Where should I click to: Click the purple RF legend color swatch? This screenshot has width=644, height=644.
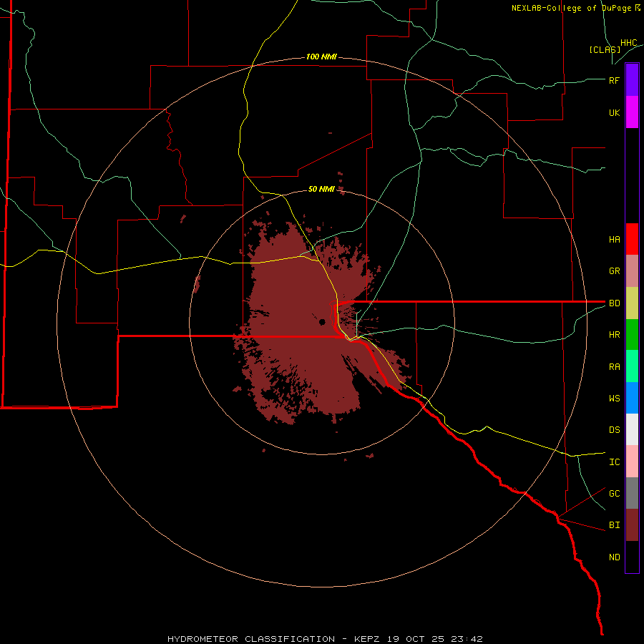tap(632, 80)
